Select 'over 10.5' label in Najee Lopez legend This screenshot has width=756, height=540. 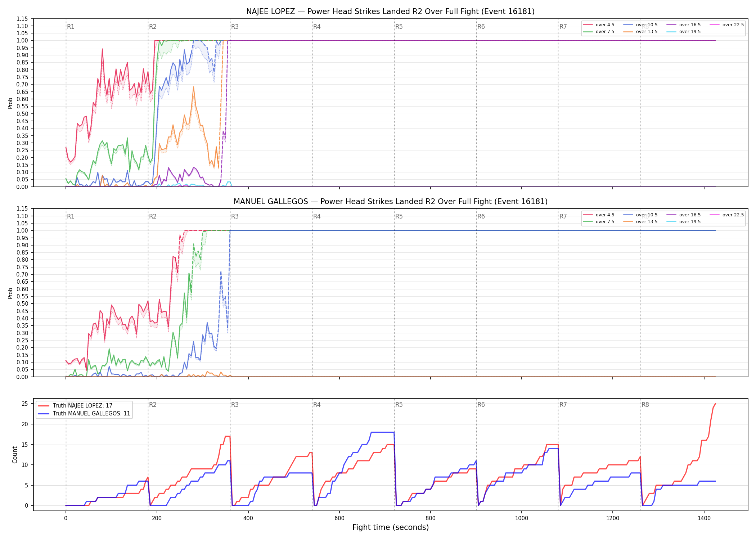tap(647, 25)
